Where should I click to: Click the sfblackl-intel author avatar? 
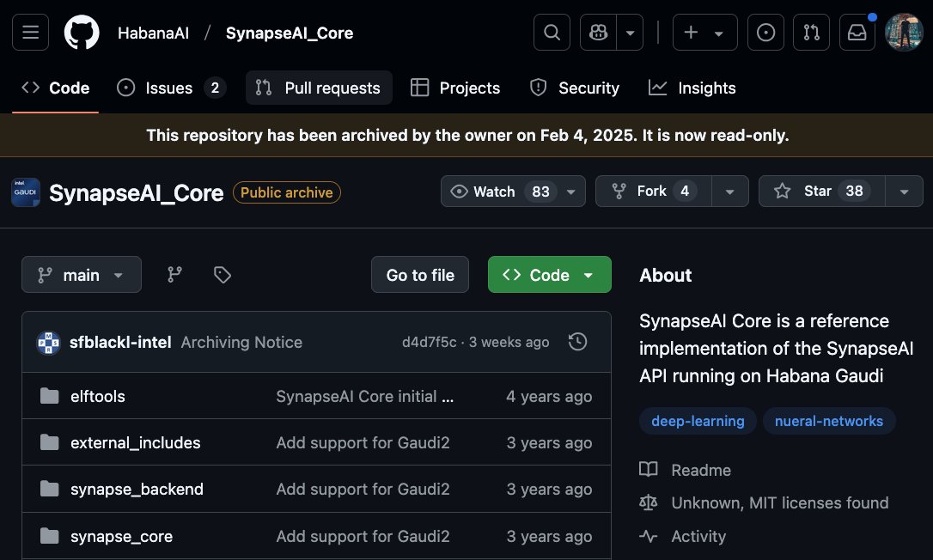coord(48,343)
